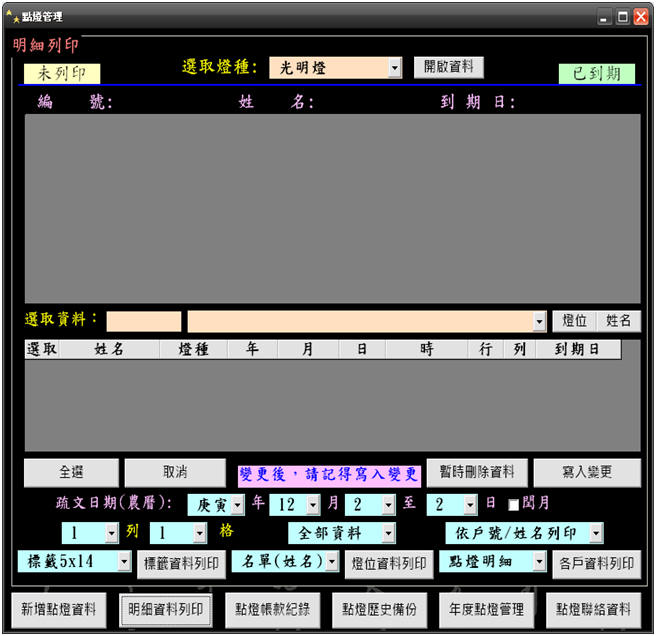Image resolution: width=656 pixels, height=636 pixels.
Task: Click the 時 column header
Action: point(426,349)
